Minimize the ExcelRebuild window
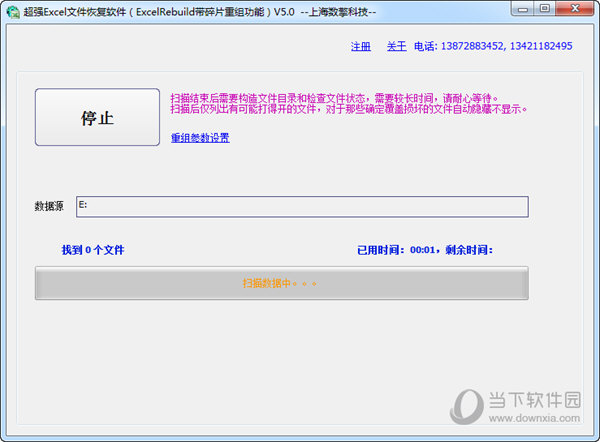 coord(523,8)
